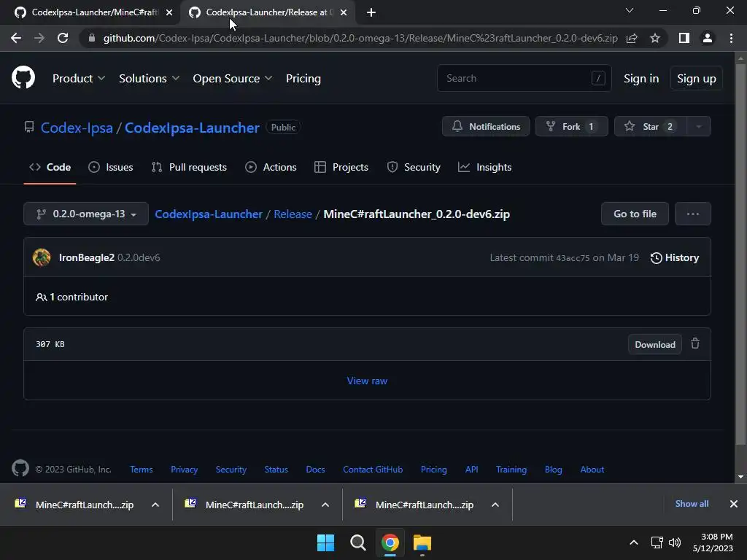Close the active CodexIpsa-Launcher/Release tab
The height and width of the screenshot is (560, 747).
[344, 12]
